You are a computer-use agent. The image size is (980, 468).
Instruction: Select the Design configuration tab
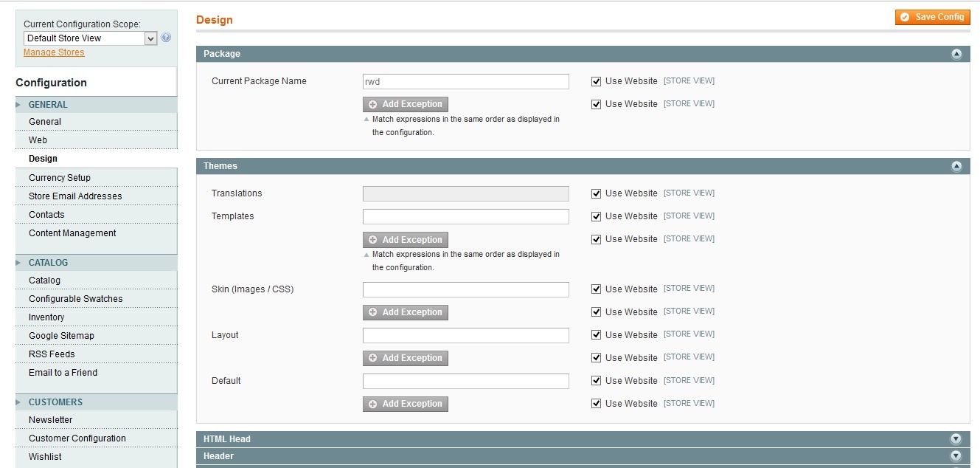click(x=96, y=159)
